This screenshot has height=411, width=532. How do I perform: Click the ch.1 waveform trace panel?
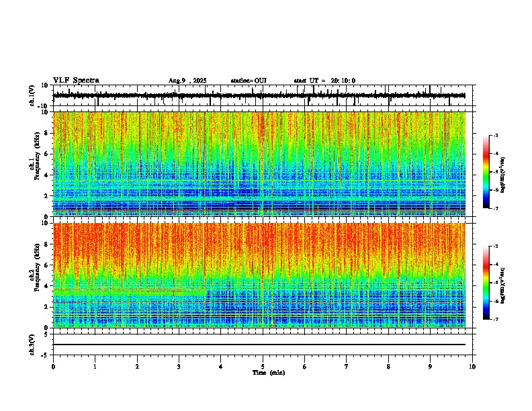263,95
